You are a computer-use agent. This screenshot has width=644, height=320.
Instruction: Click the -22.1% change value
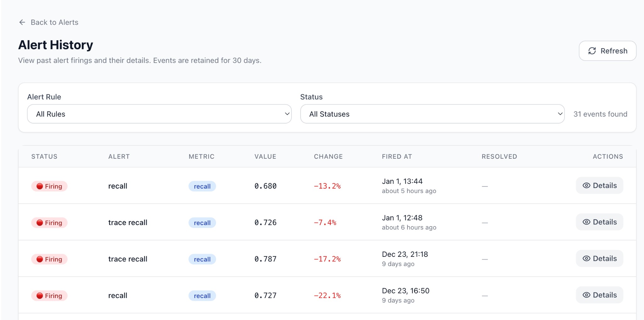(x=327, y=295)
